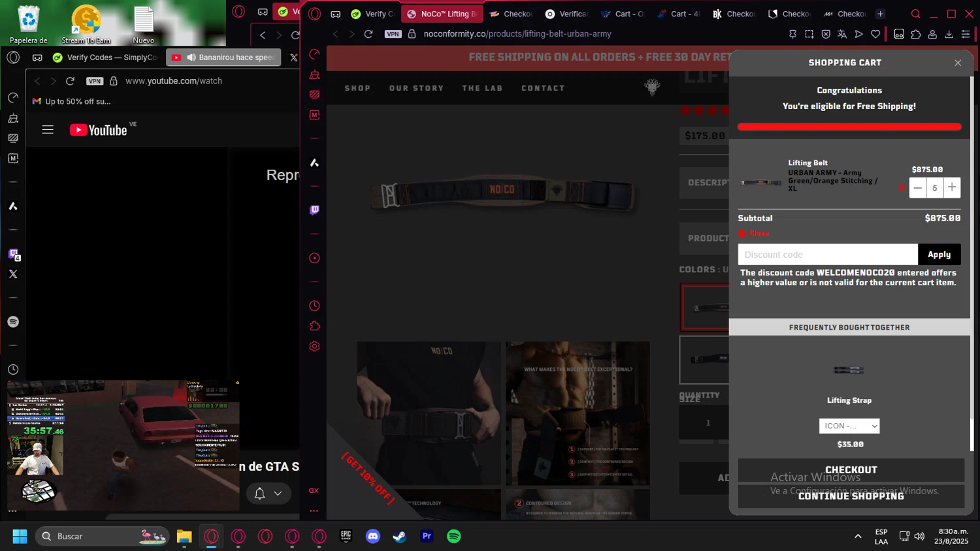Open the Easy Setup sliders icon in the front browser
The height and width of the screenshot is (551, 980).
click(966, 34)
